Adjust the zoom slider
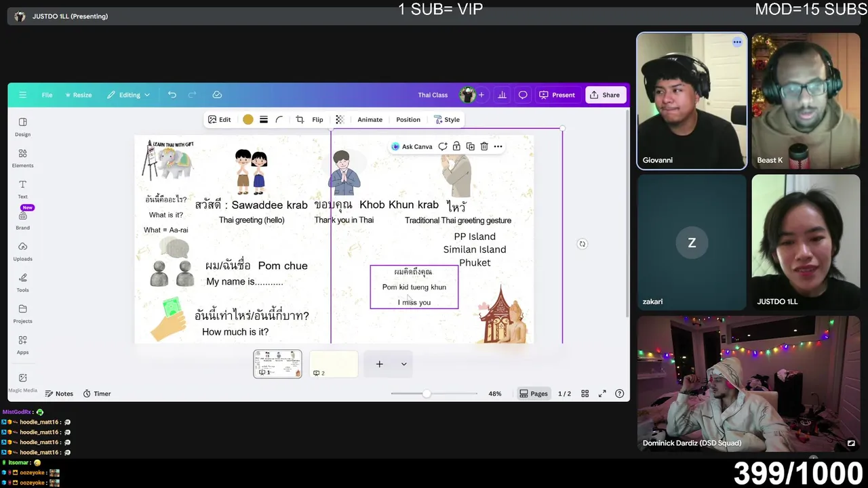The height and width of the screenshot is (488, 868). (x=427, y=394)
